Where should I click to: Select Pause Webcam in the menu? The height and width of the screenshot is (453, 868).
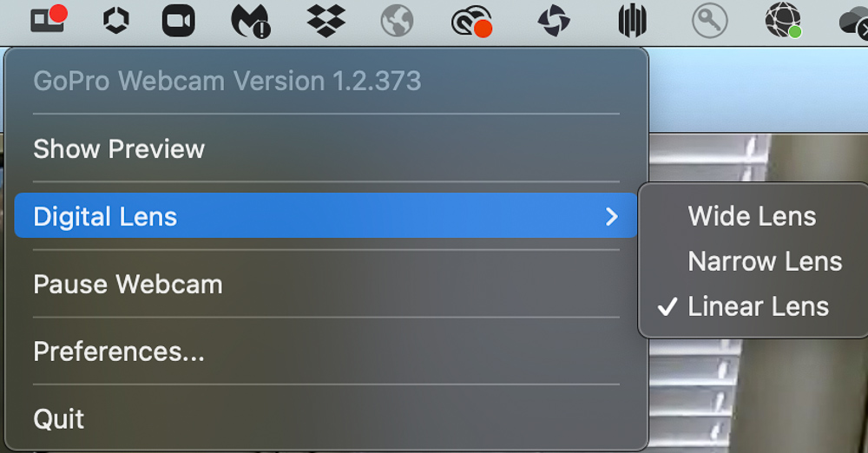[325, 284]
